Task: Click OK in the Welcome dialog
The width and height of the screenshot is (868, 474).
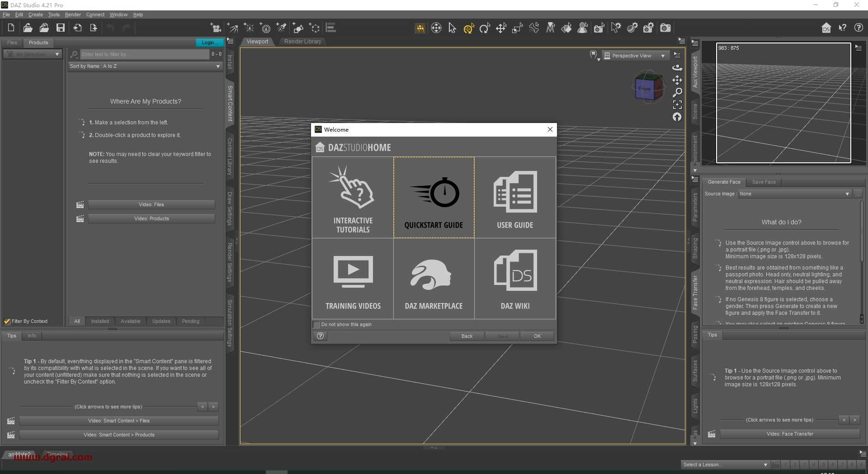Action: point(537,336)
